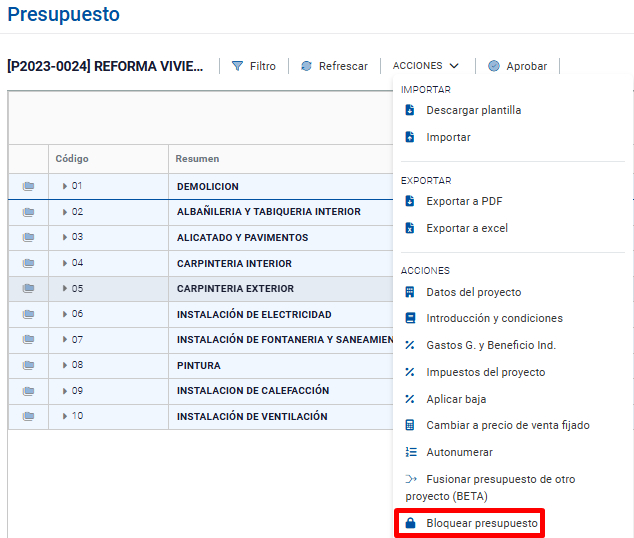This screenshot has height=538, width=634.
Task: Click the Filtro funnel icon
Action: point(237,66)
